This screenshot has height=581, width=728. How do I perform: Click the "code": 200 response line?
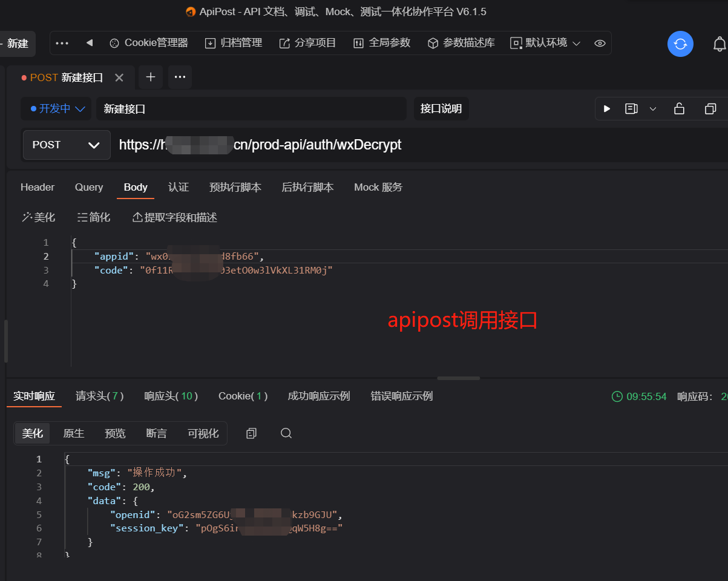tap(121, 487)
